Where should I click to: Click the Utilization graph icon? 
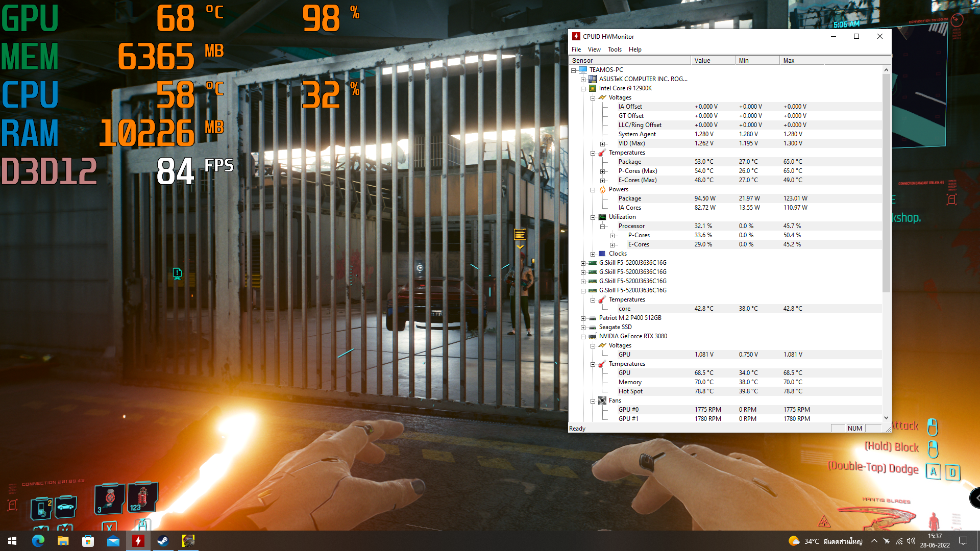pyautogui.click(x=602, y=217)
